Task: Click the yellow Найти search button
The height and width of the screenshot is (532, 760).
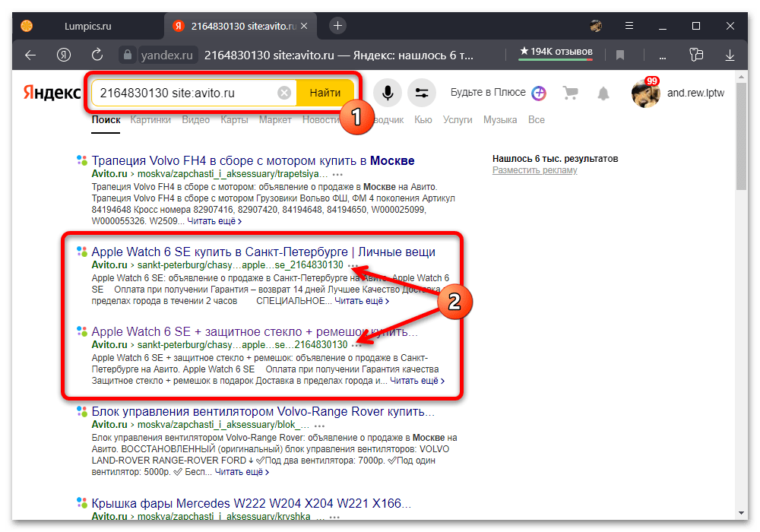Action: coord(325,93)
